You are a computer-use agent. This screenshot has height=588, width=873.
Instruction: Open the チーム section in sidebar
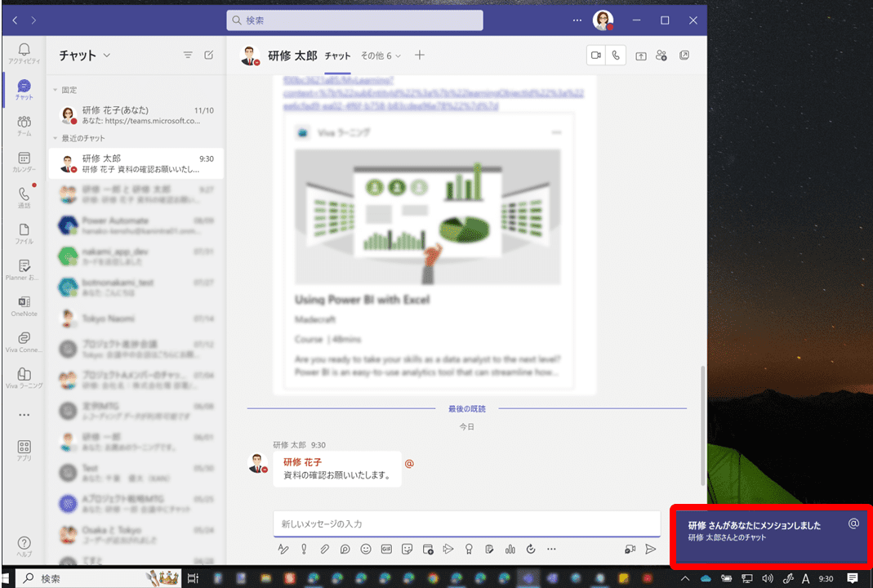click(24, 126)
